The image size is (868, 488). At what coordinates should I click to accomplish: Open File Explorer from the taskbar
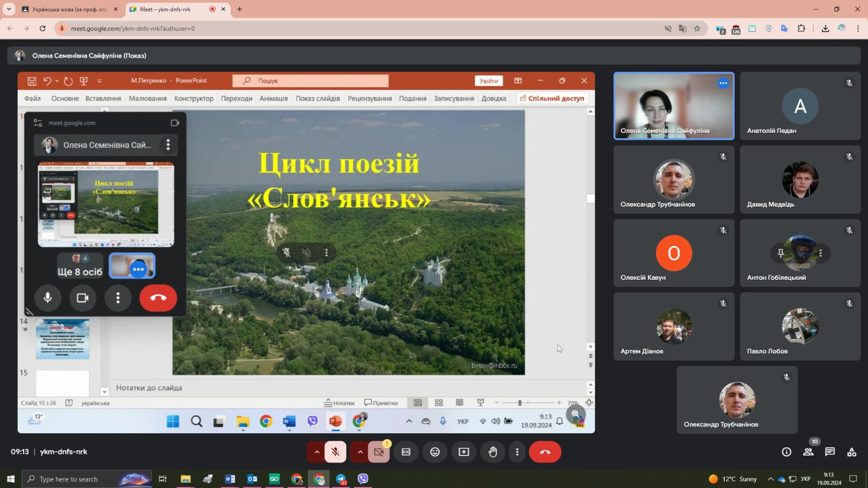[186, 479]
